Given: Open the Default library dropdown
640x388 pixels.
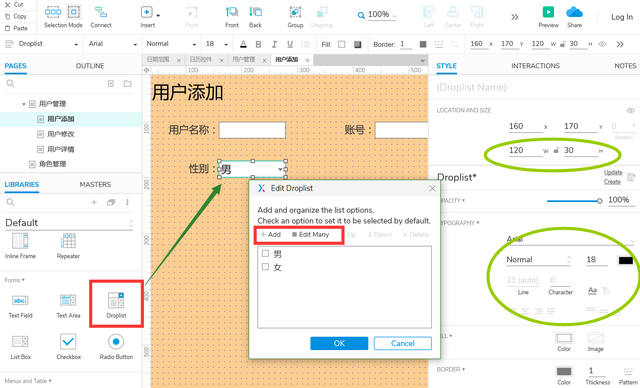Looking at the screenshot, I should tap(69, 223).
